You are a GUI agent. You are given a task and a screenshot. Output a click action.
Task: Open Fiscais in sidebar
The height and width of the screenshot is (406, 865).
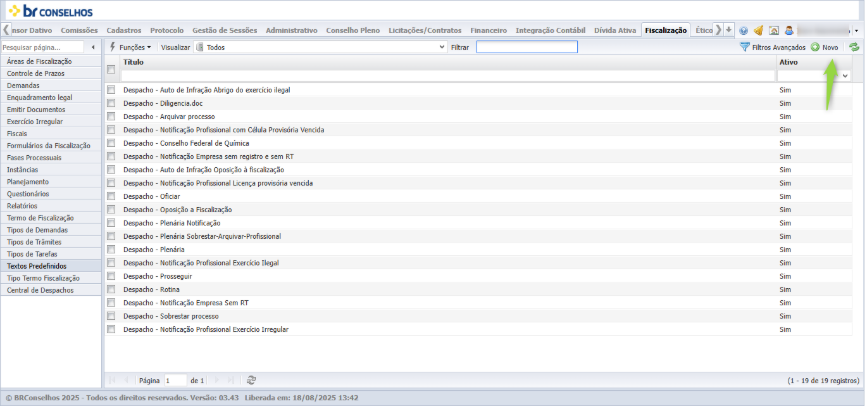pyautogui.click(x=51, y=133)
